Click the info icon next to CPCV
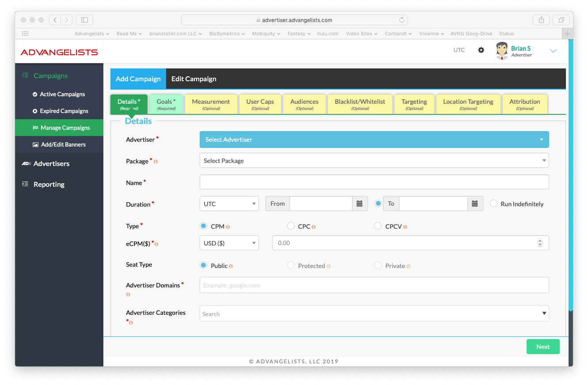This screenshot has height=385, width=588. click(405, 227)
